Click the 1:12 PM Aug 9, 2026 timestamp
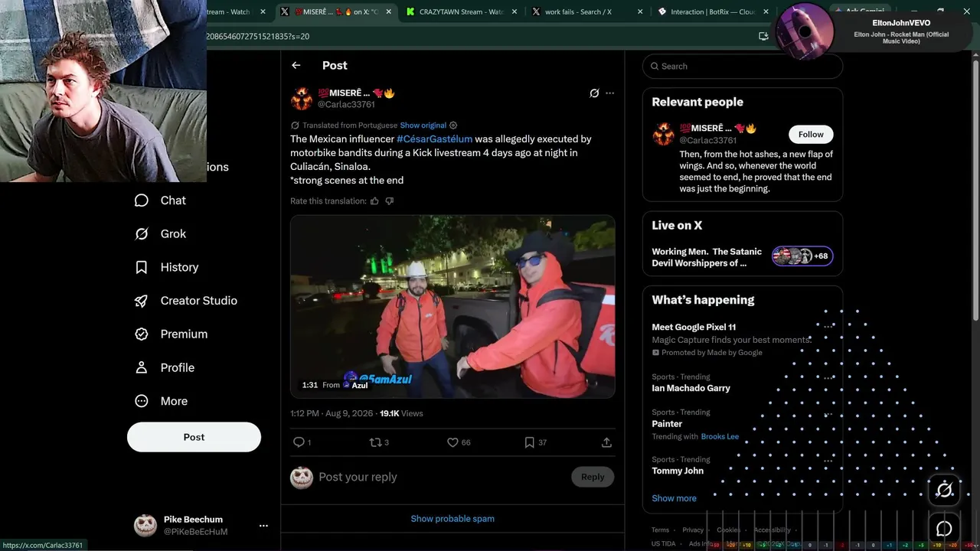Screen dimensions: 980x551 [332, 413]
